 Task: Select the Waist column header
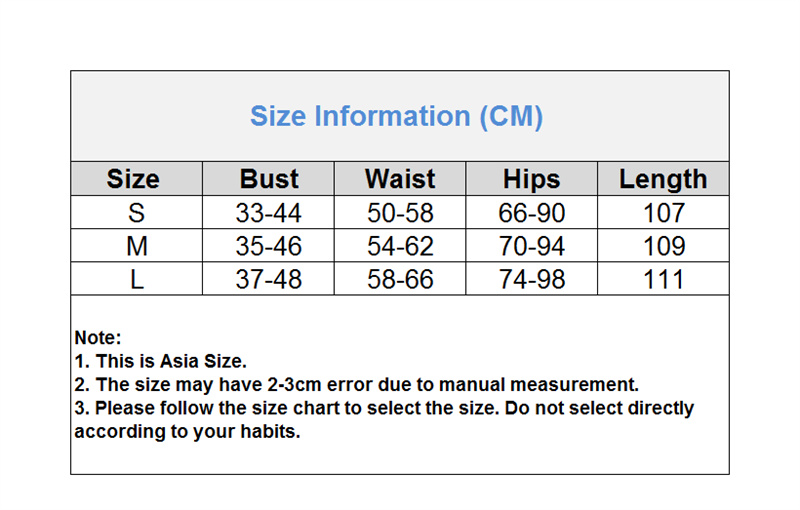(x=400, y=179)
